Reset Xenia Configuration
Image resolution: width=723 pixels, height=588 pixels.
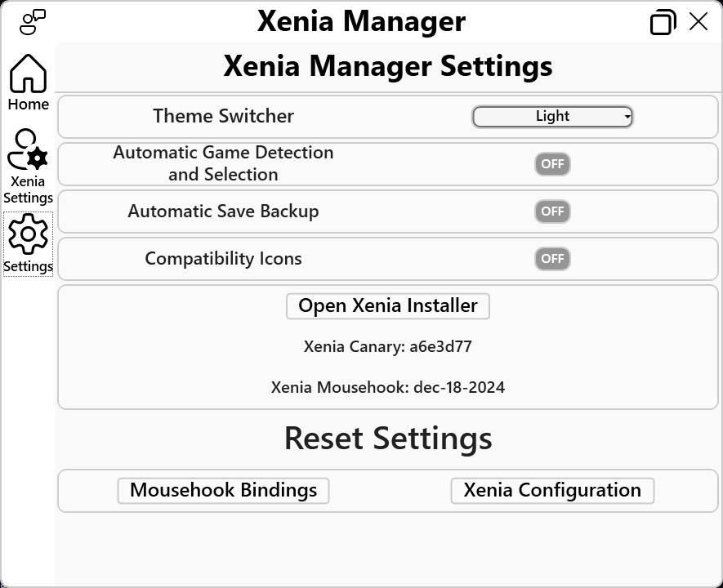coord(552,491)
